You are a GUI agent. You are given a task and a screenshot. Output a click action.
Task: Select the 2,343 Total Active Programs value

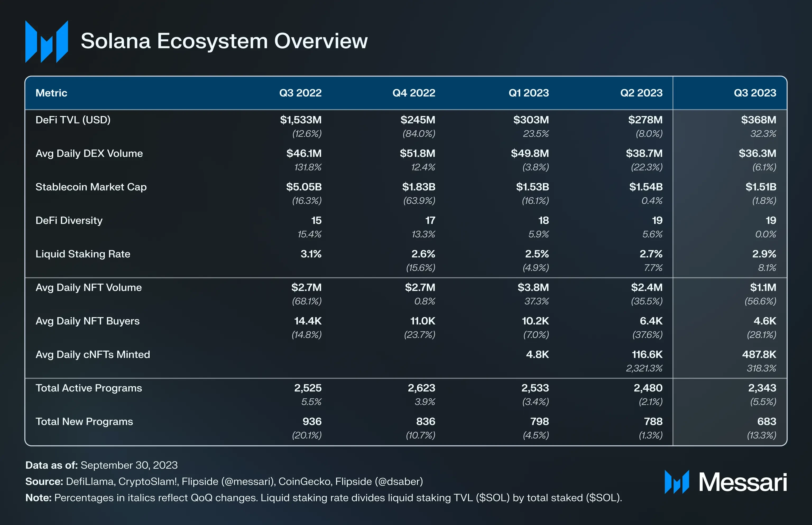click(762, 388)
